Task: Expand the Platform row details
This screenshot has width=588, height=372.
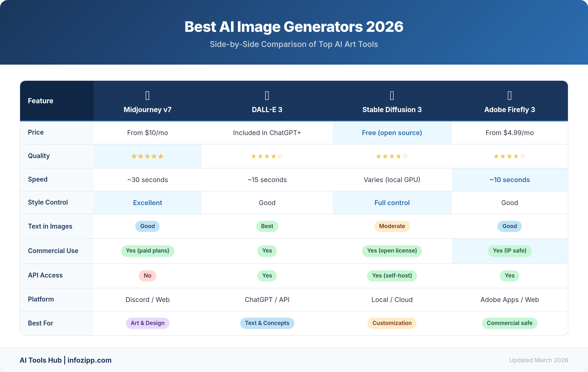Action: (41, 299)
